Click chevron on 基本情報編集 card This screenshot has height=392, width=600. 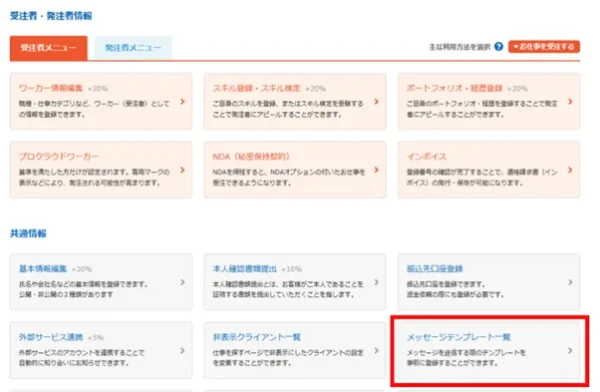tap(183, 282)
